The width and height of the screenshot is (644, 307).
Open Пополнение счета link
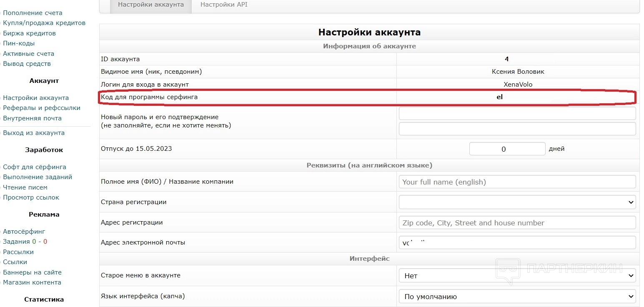pos(33,13)
